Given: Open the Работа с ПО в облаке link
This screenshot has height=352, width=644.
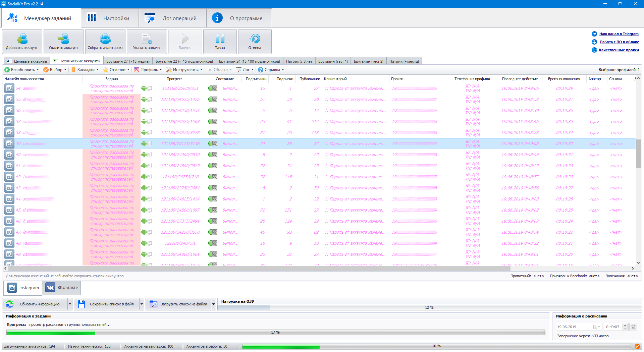Looking at the screenshot, I should (619, 42).
